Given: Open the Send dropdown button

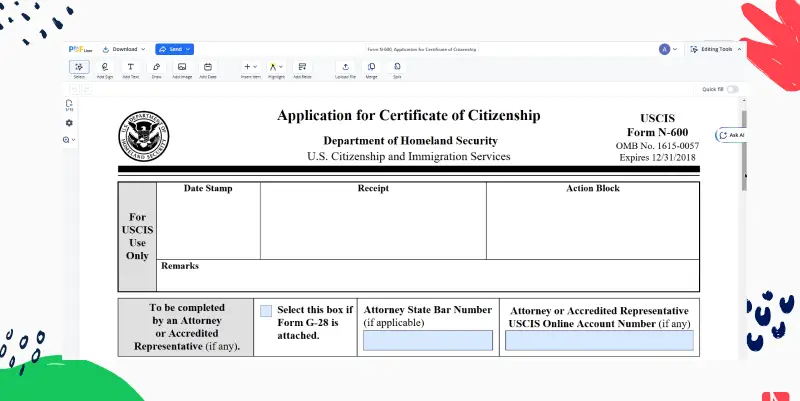Looking at the screenshot, I should (x=174, y=49).
